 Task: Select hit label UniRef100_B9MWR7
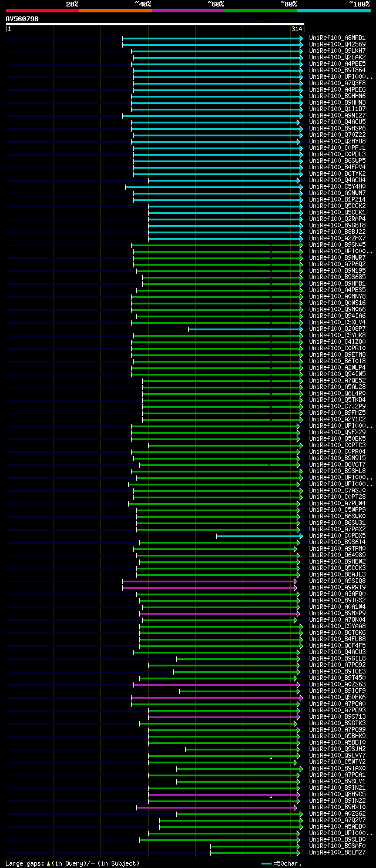pos(337,257)
